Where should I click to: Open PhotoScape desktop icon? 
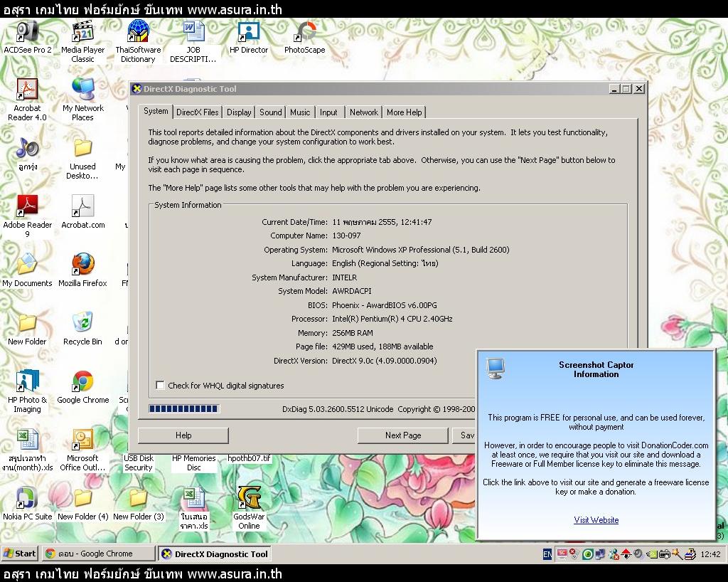click(304, 38)
